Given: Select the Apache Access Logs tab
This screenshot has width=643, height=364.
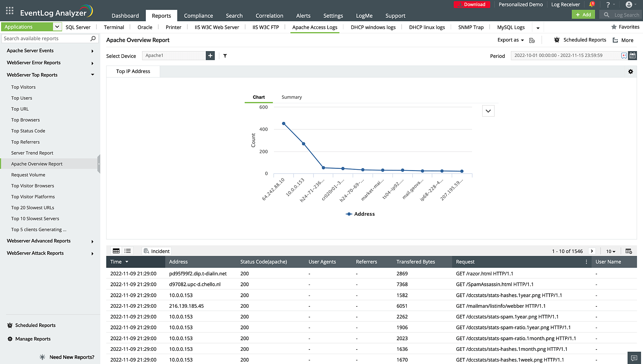Looking at the screenshot, I should pyautogui.click(x=315, y=27).
